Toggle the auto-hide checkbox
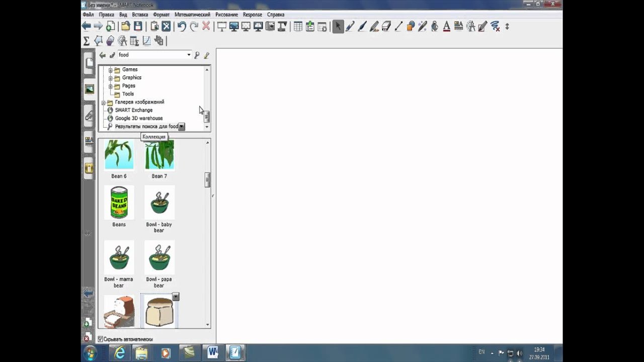Image resolution: width=644 pixels, height=362 pixels. (100, 339)
